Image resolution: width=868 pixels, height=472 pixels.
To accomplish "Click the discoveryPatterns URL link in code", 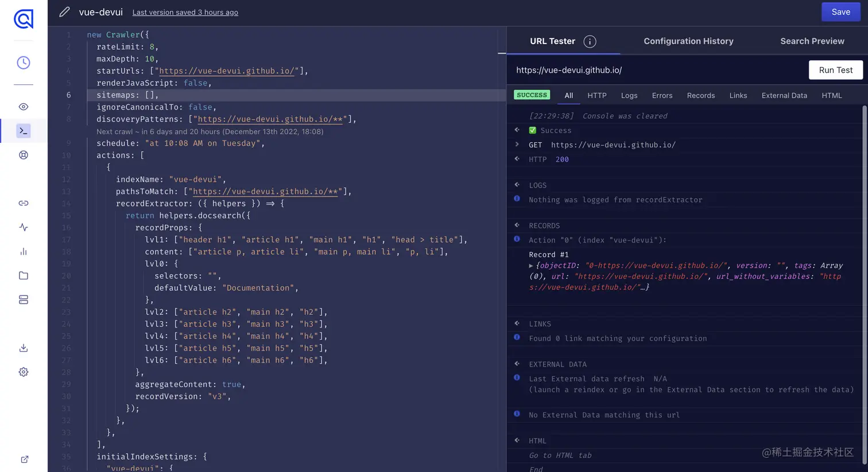I will click(x=270, y=119).
